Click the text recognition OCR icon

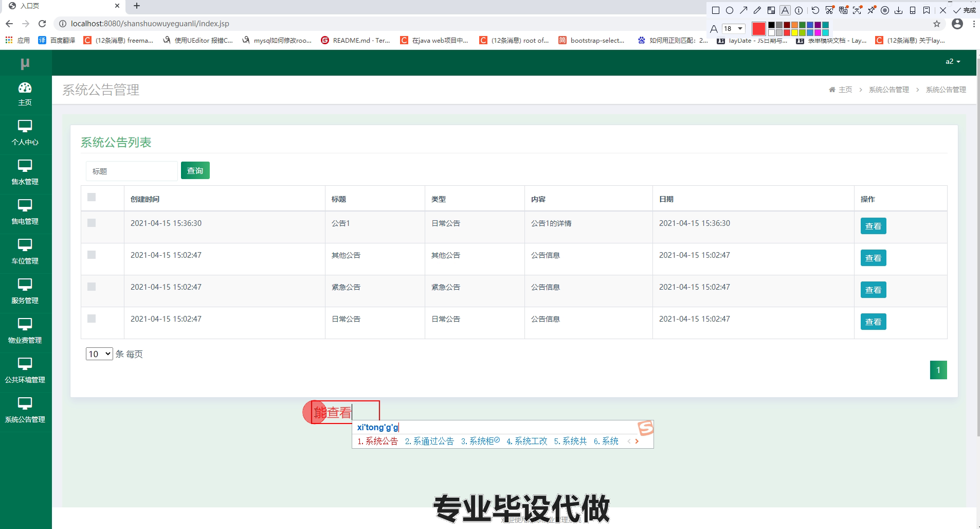[x=857, y=10]
